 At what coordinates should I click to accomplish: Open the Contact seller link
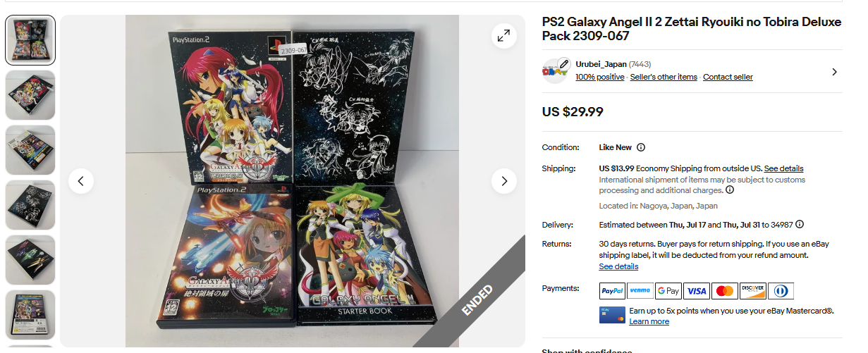728,77
